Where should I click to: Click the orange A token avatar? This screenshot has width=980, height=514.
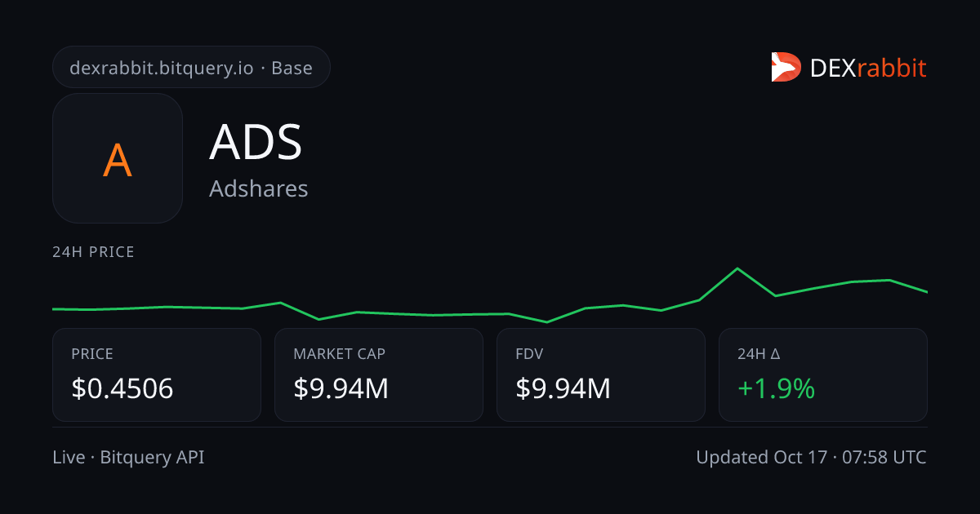[x=118, y=158]
